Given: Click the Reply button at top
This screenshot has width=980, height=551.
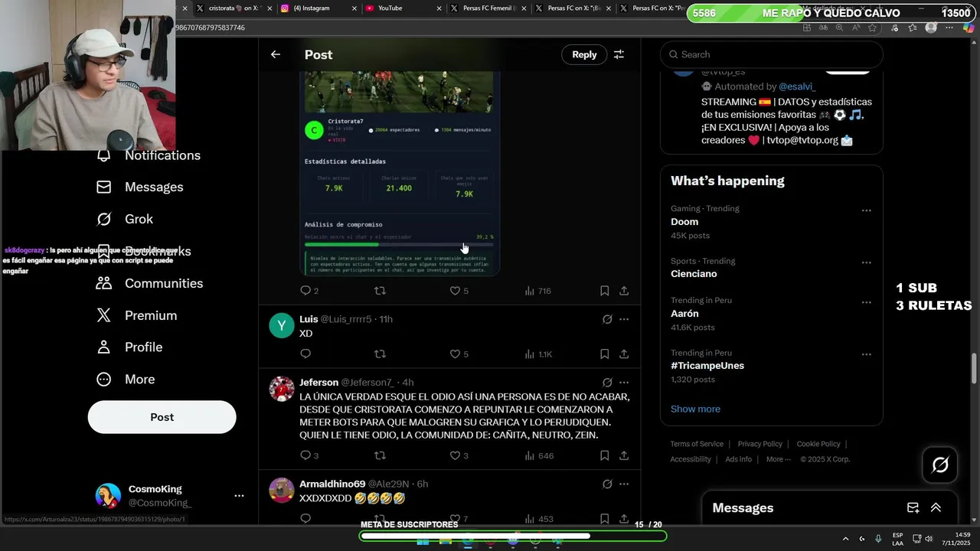Looking at the screenshot, I should 584,54.
